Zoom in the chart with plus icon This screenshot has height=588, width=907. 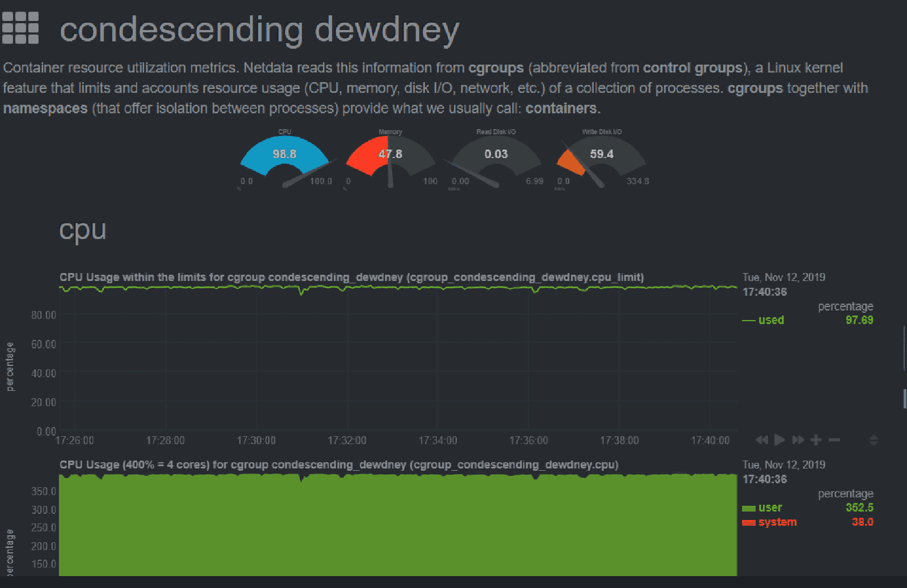(x=816, y=440)
